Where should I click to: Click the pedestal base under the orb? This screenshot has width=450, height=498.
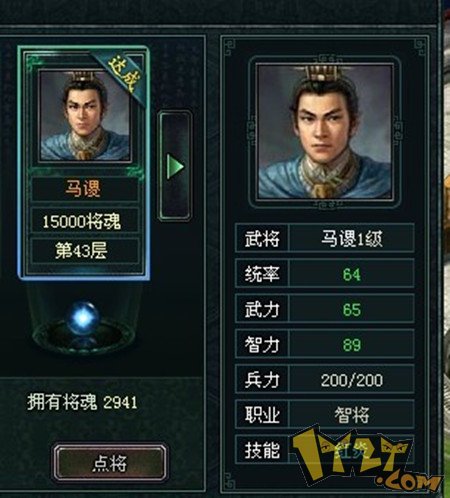[x=83, y=335]
